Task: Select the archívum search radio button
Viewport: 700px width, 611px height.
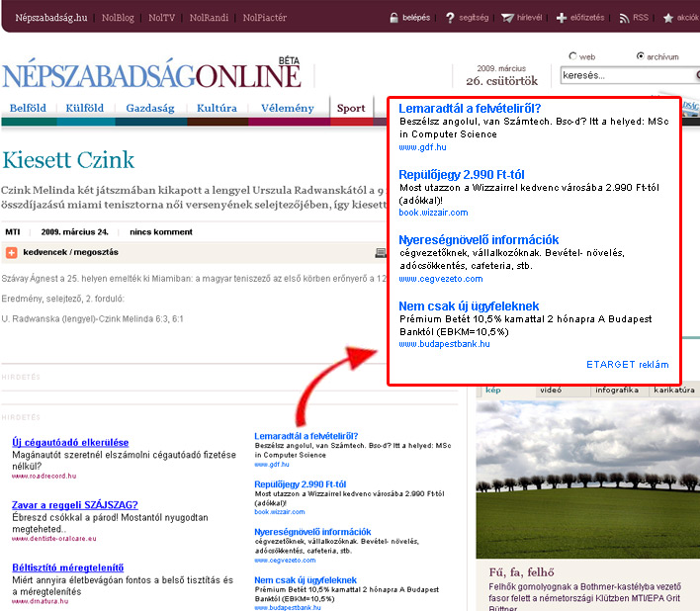Action: click(641, 56)
